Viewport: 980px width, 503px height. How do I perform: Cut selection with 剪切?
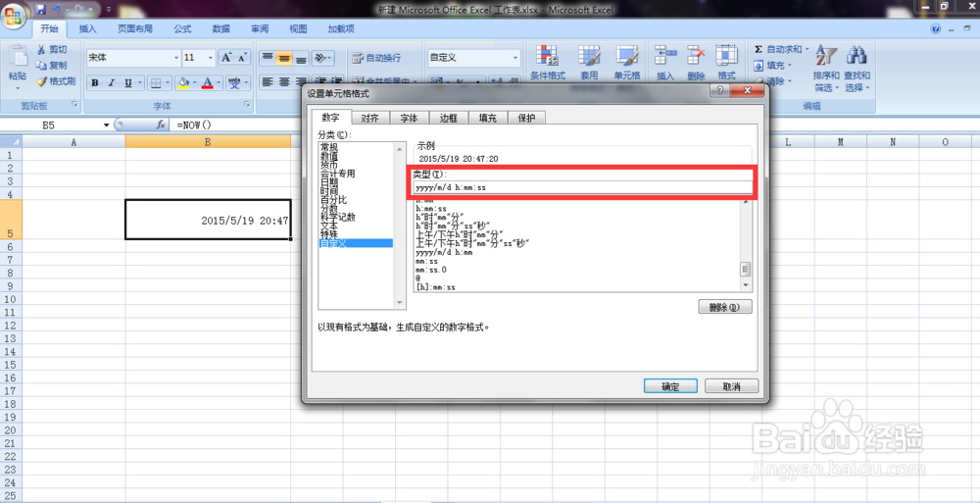[51, 49]
